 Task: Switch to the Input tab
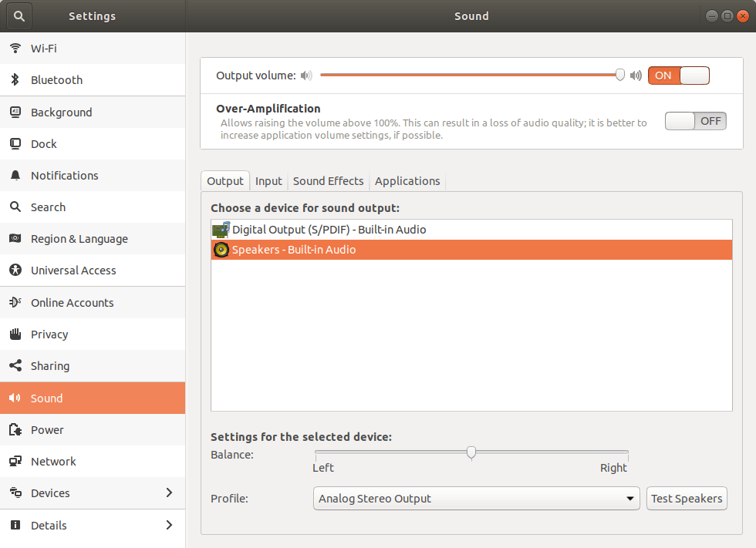[x=268, y=180]
